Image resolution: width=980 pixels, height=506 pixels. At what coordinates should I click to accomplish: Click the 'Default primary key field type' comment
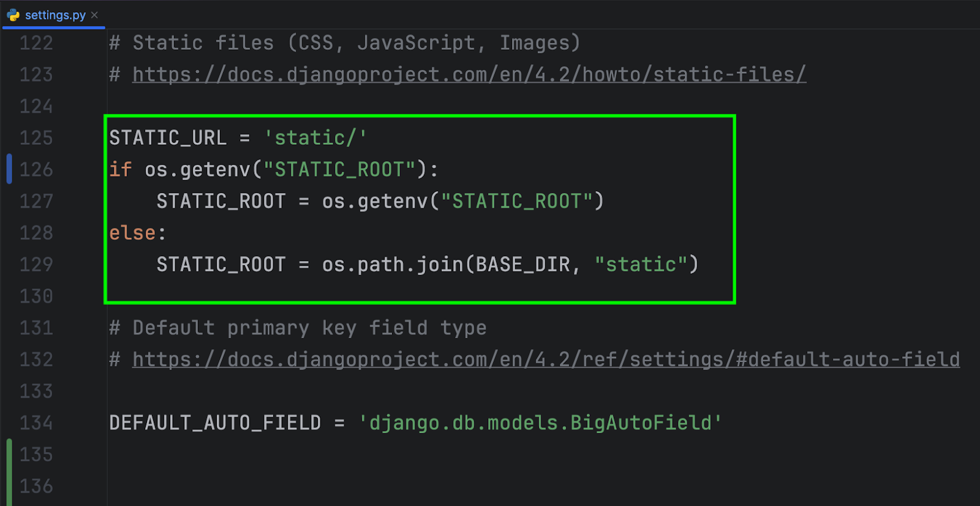coord(309,328)
